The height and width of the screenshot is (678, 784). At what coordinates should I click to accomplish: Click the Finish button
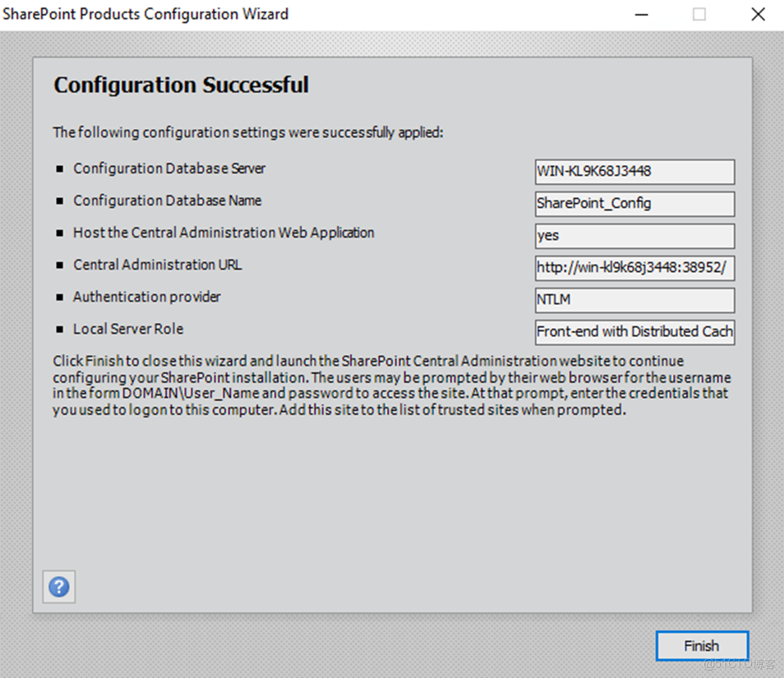(701, 646)
